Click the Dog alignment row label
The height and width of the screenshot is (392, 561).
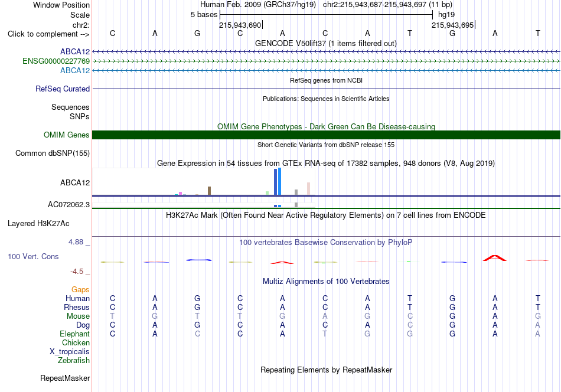(x=83, y=325)
